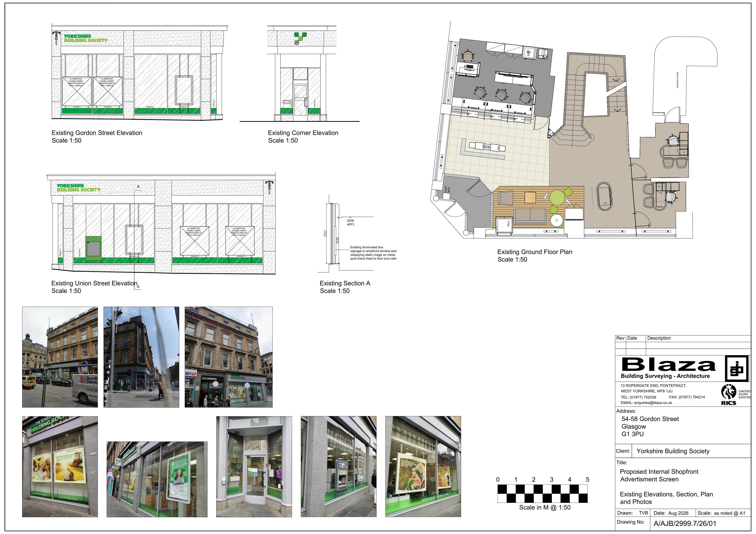Select the 'Existing Gordon Street Elevation' title
Image resolution: width=756 pixels, height=534 pixels.
pos(97,133)
